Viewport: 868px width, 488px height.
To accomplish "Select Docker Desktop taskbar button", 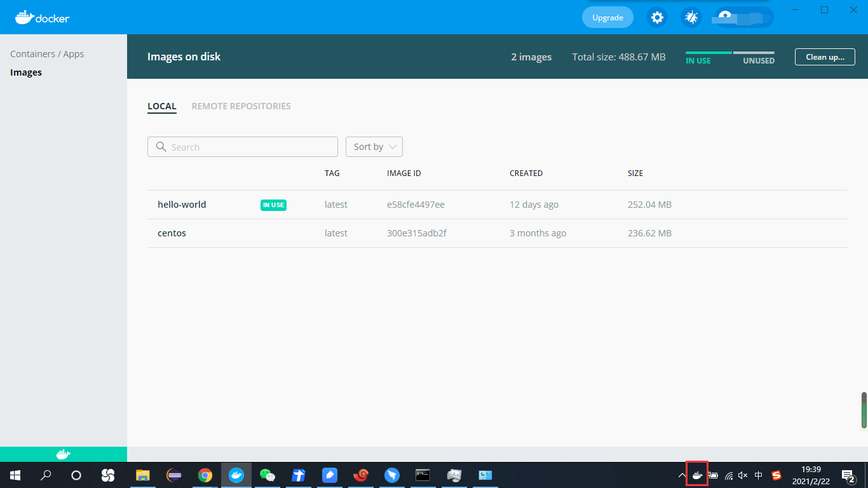I will coord(236,475).
